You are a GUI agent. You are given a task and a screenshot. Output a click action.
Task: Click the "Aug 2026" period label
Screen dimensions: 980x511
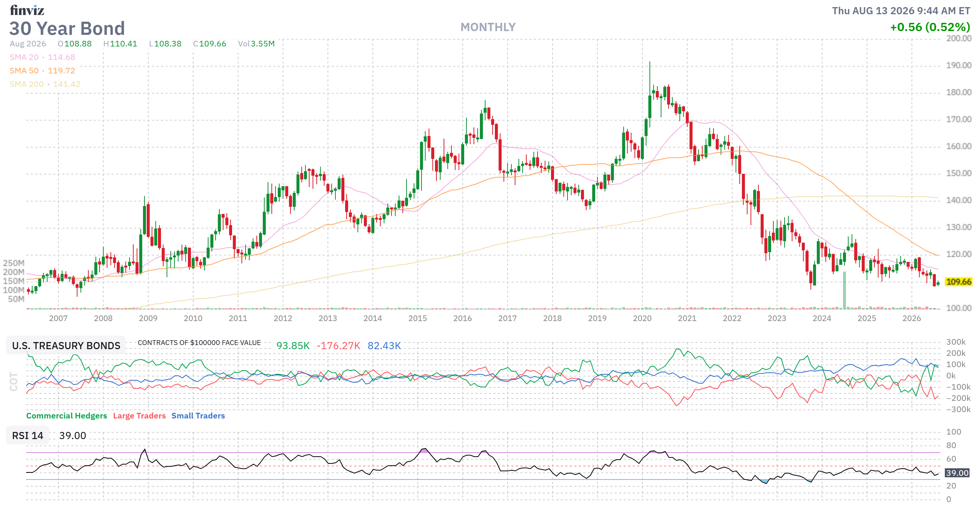[x=28, y=44]
